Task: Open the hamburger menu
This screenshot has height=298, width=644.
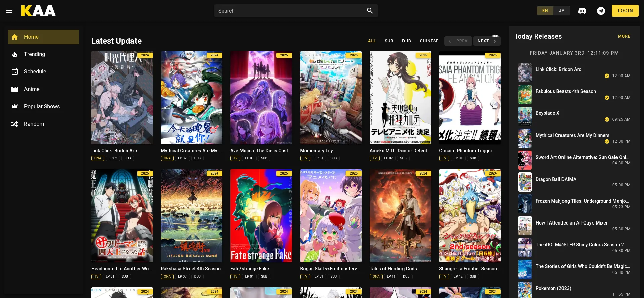Action: coord(9,11)
